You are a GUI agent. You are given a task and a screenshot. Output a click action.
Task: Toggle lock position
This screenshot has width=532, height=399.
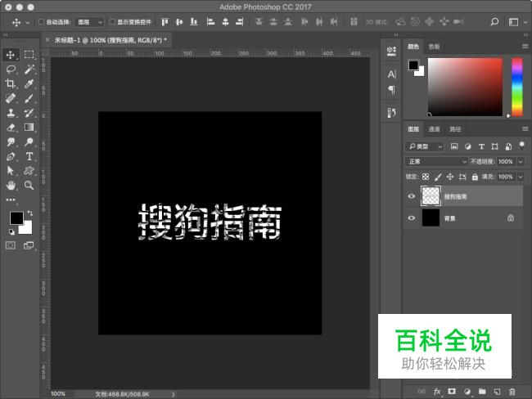pos(450,177)
